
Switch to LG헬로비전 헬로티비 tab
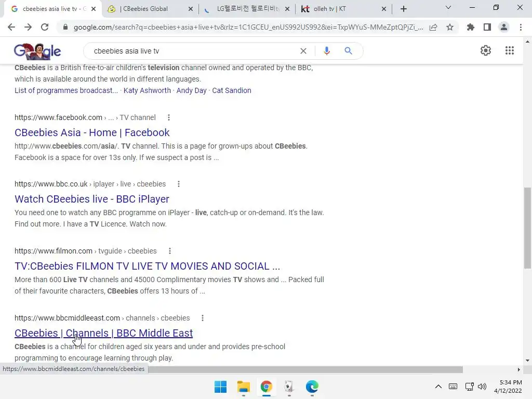click(246, 9)
